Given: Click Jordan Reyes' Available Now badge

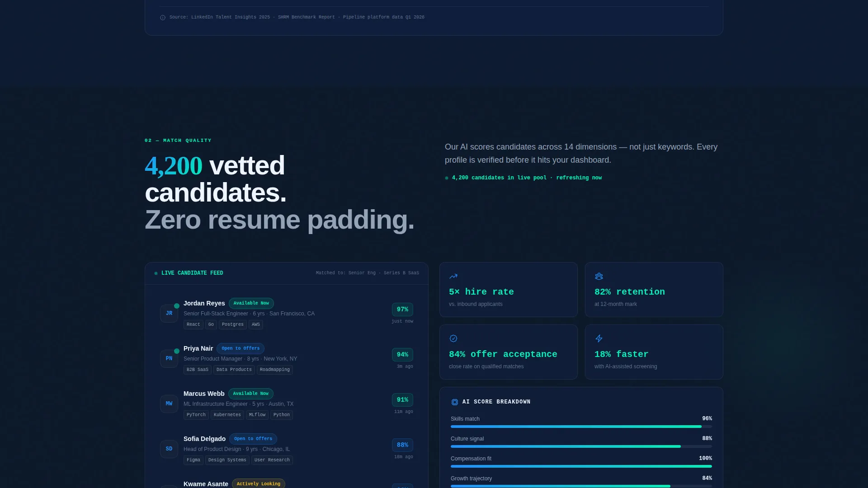Looking at the screenshot, I should [251, 303].
